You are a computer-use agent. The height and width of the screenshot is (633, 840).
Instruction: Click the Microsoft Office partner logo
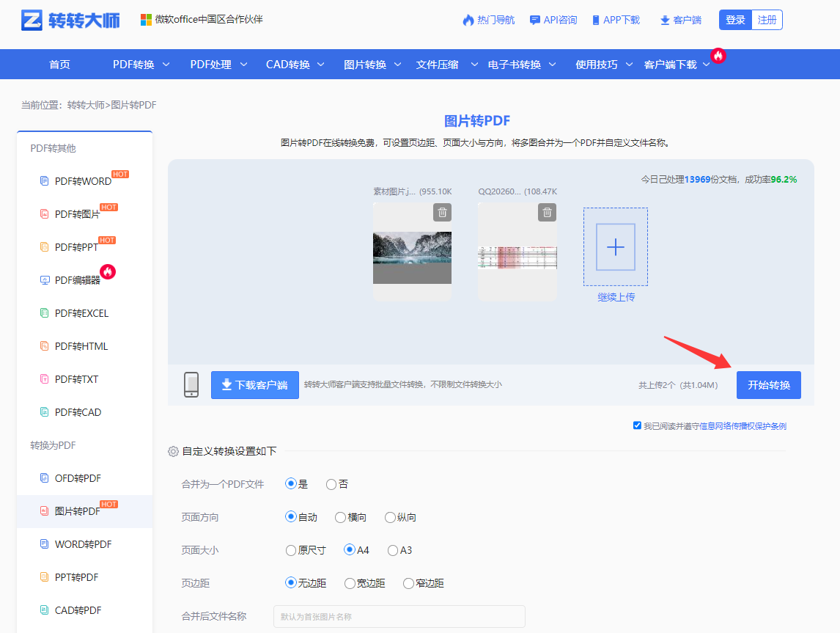(146, 20)
